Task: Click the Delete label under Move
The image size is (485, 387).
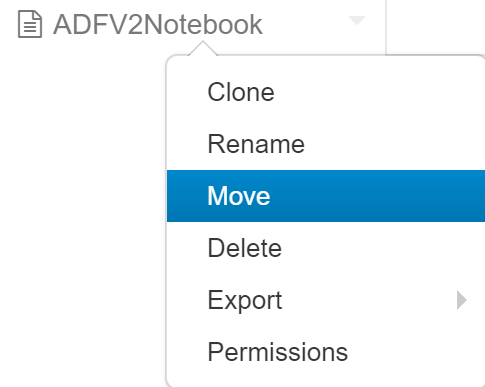Action: click(245, 248)
